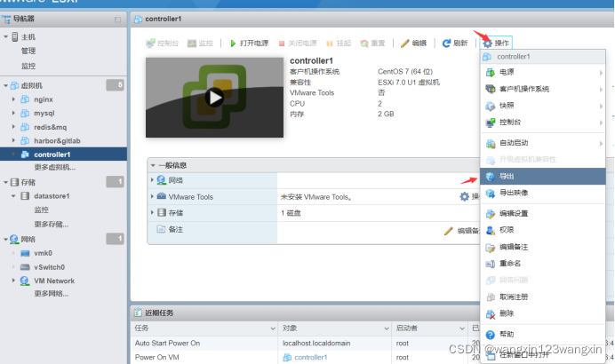This screenshot has height=364, width=615.
Task: Click the Power on (打开电源) play icon
Action: click(233, 44)
